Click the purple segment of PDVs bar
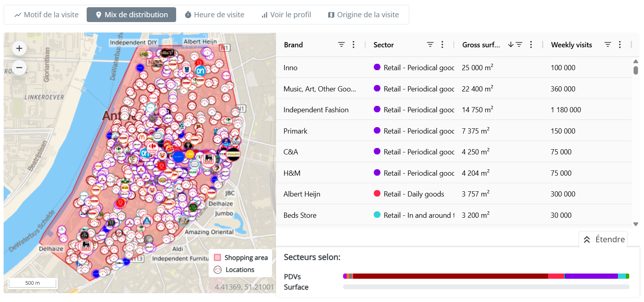This screenshot has width=644, height=302. (591, 276)
